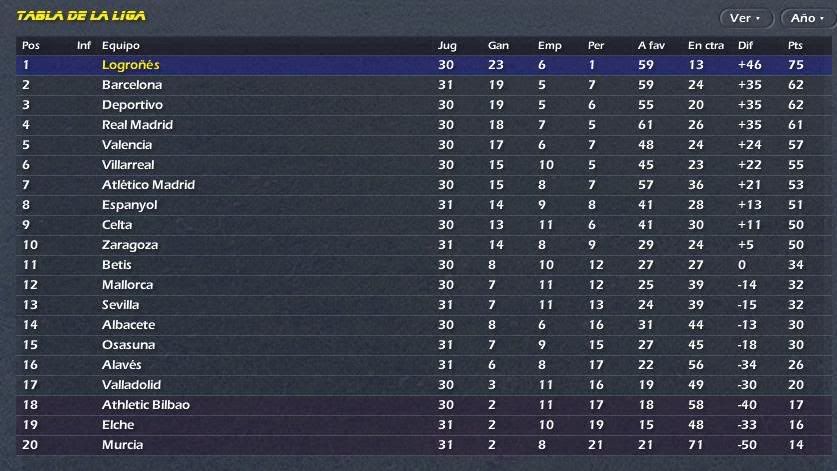Click the A fav column header
Image resolution: width=837 pixels, height=471 pixels.
651,45
